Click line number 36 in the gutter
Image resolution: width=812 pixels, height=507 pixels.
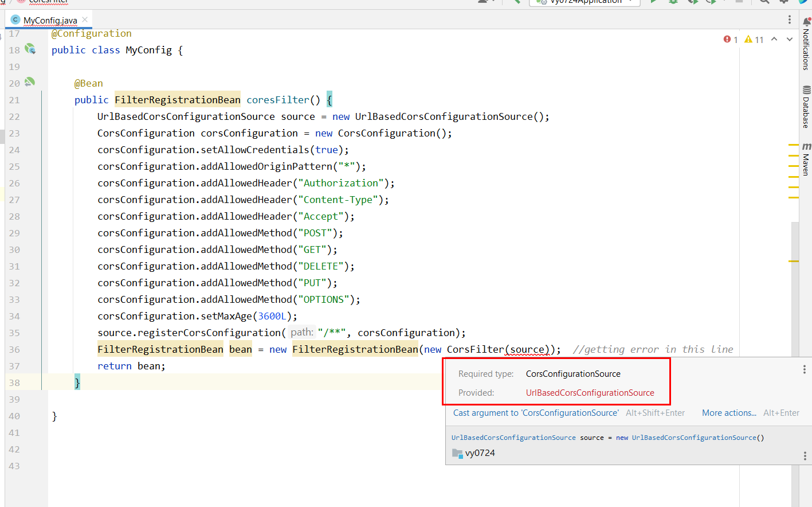[14, 349]
